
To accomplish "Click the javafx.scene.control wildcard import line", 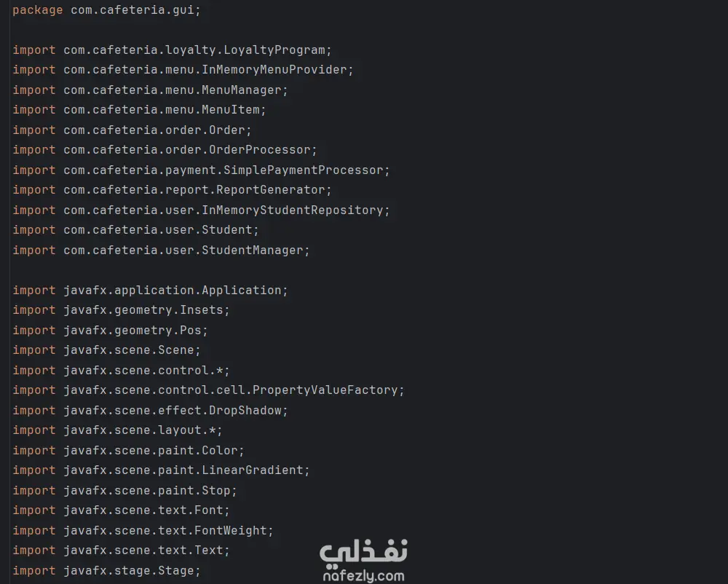I will pyautogui.click(x=146, y=371).
